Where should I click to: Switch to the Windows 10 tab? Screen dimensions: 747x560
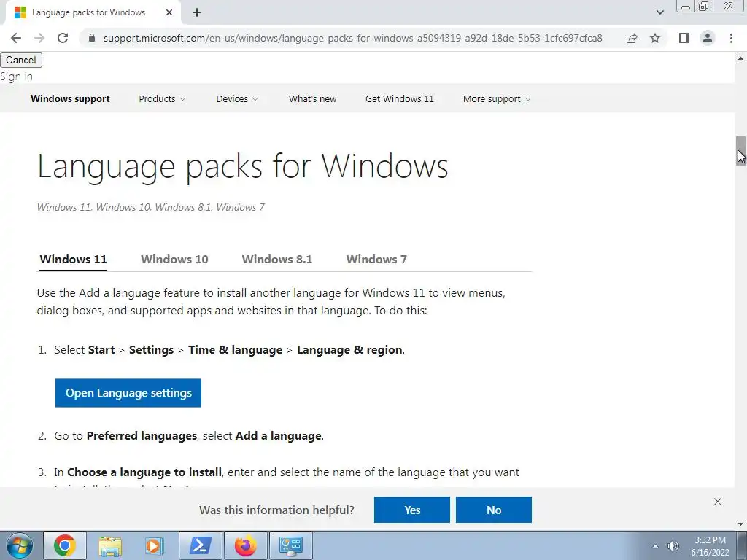tap(174, 260)
